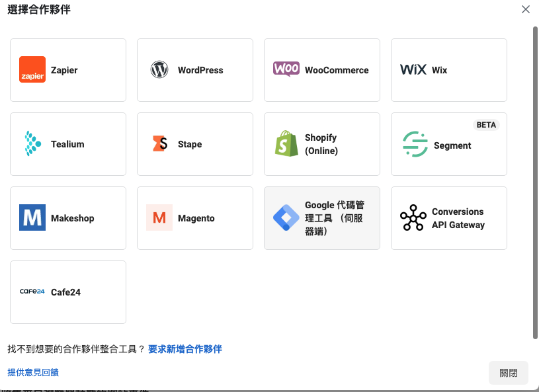Screen dimensions: 539x392
Task: Open 提供意見回饋 link
Action: click(33, 372)
